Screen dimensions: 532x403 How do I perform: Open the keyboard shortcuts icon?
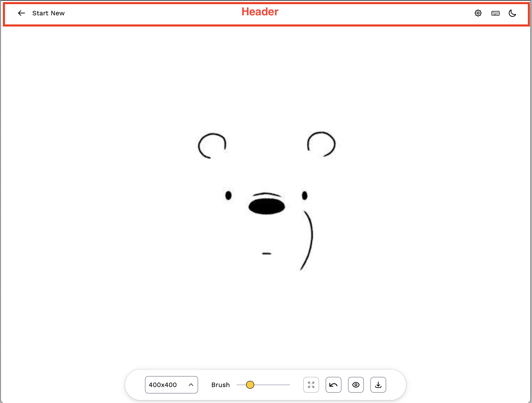pos(495,13)
